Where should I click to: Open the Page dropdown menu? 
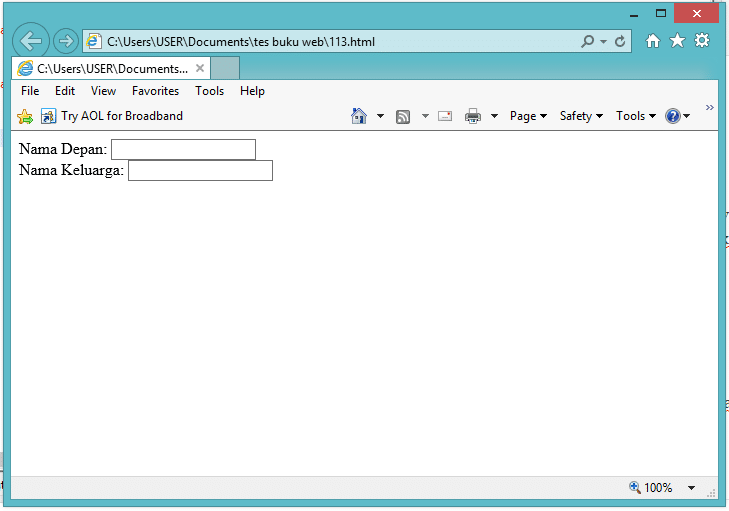pos(528,116)
